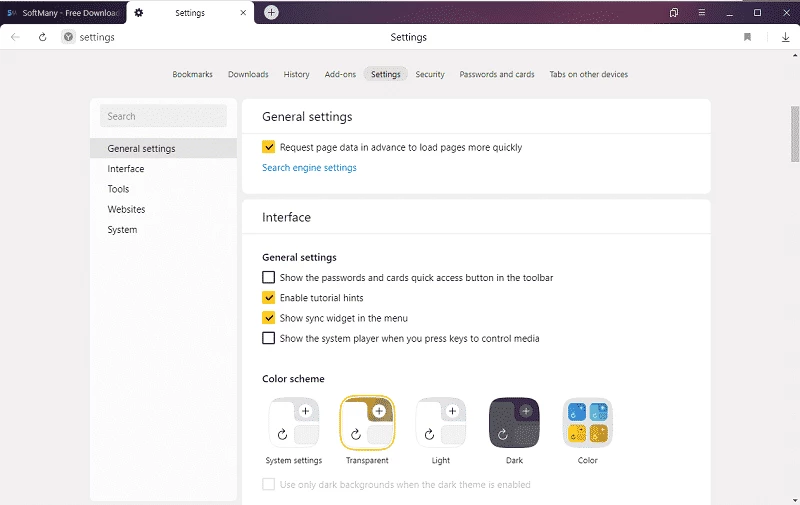This screenshot has height=505, width=800.
Task: Go to the History tab
Action: point(296,74)
